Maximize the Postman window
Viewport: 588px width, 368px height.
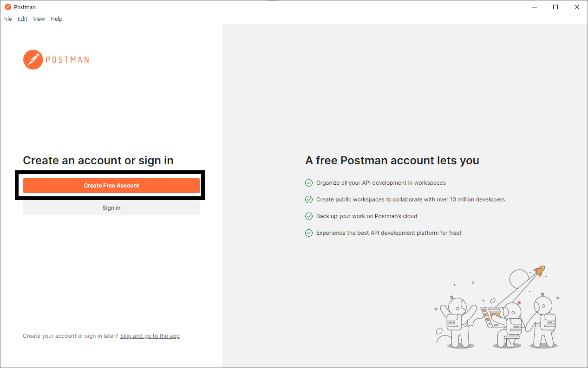click(555, 7)
